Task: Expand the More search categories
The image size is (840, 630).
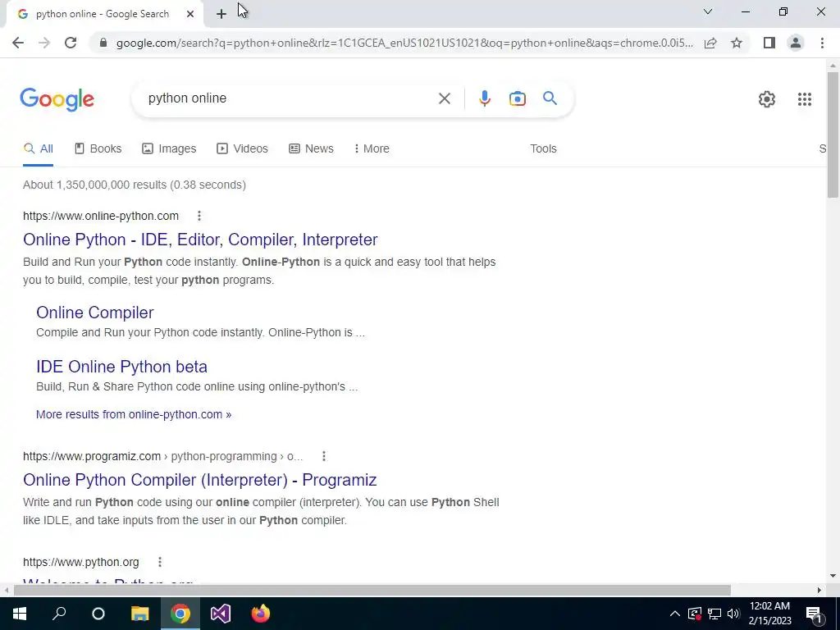Action: pyautogui.click(x=372, y=148)
